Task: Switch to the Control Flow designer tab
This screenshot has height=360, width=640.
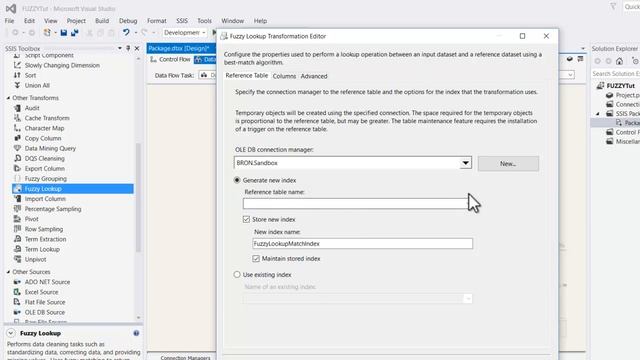Action: click(x=171, y=60)
